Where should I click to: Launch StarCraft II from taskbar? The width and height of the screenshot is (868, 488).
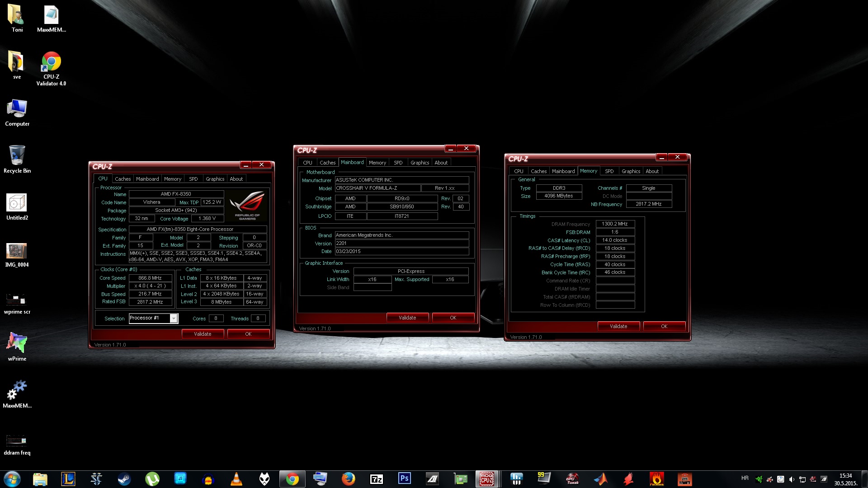click(96, 479)
